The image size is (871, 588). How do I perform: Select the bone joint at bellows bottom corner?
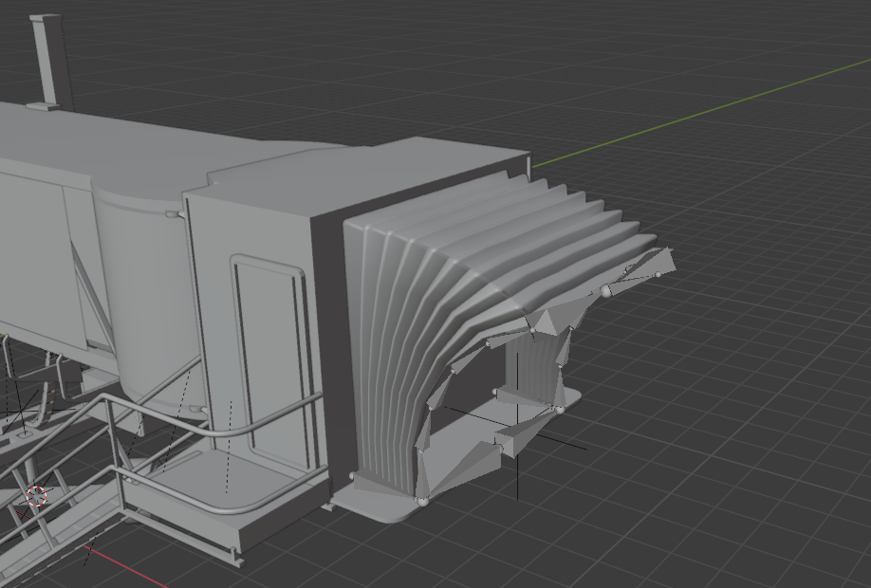(x=422, y=500)
